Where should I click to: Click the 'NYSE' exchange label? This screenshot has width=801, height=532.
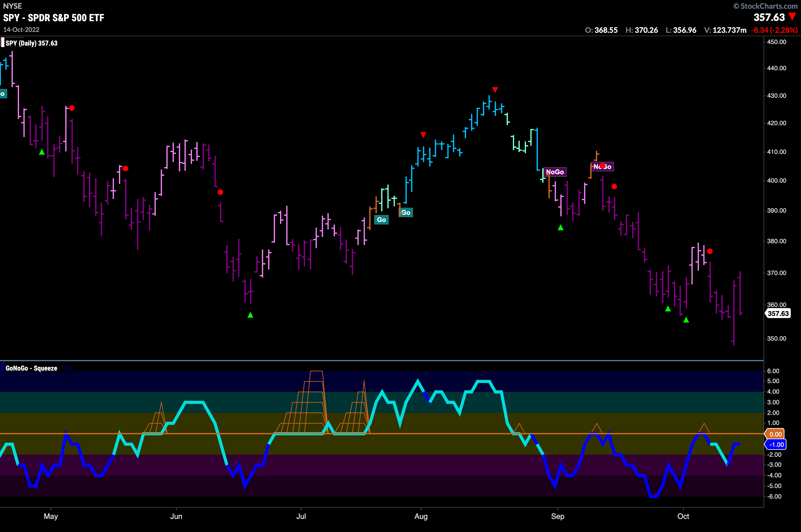click(x=12, y=6)
